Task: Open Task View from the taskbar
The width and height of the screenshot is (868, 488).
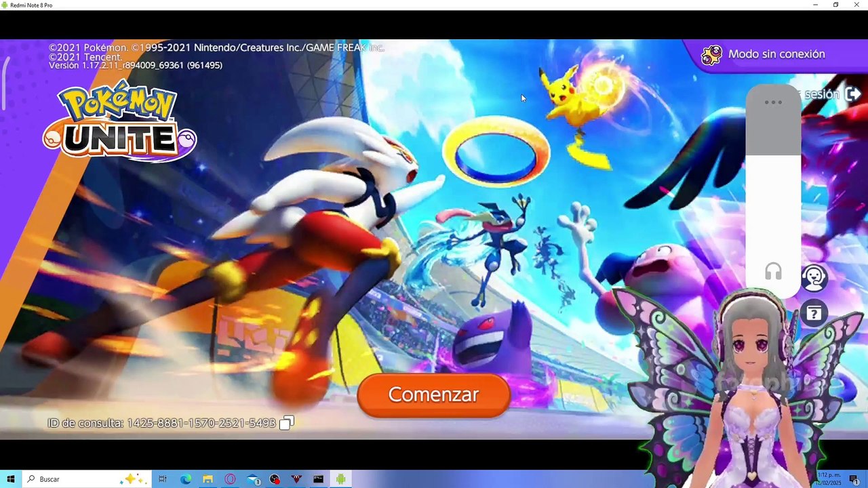Action: coord(163,479)
